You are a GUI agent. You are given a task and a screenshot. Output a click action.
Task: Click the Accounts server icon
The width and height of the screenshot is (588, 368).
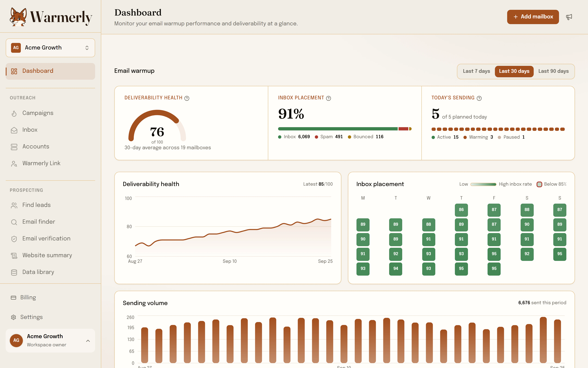tap(14, 147)
